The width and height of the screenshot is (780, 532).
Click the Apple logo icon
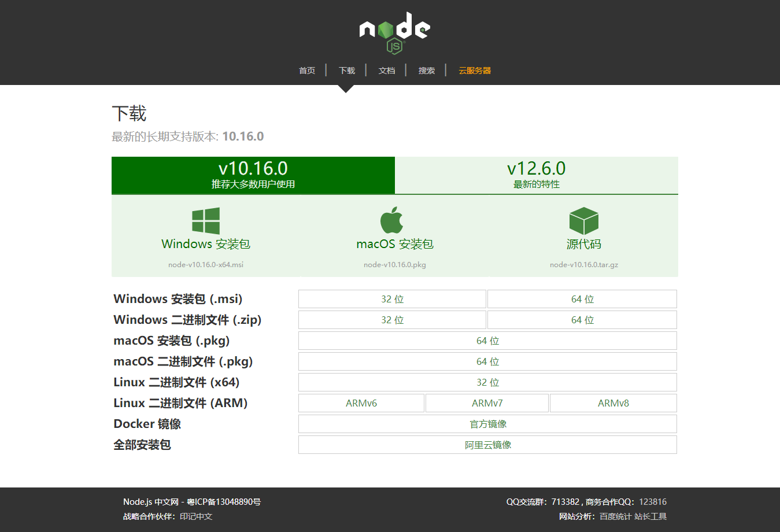391,220
